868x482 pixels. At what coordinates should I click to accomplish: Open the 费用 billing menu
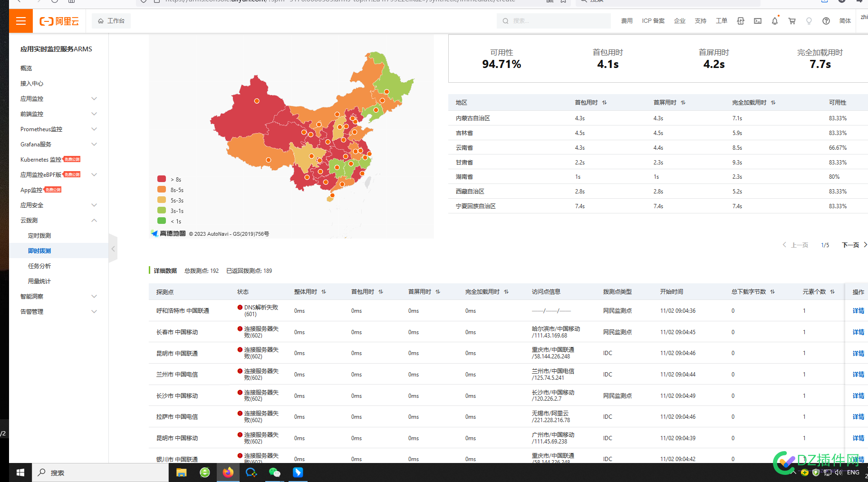coord(627,21)
